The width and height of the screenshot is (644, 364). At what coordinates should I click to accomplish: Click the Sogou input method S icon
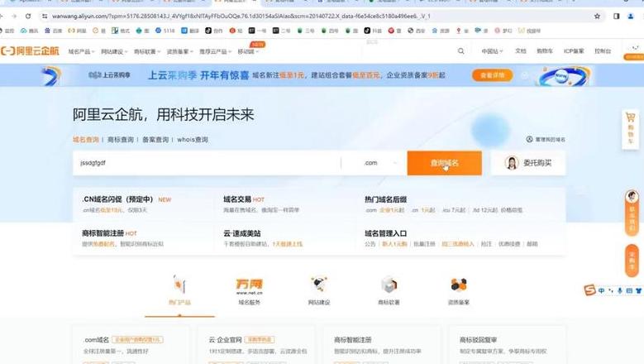pos(589,290)
